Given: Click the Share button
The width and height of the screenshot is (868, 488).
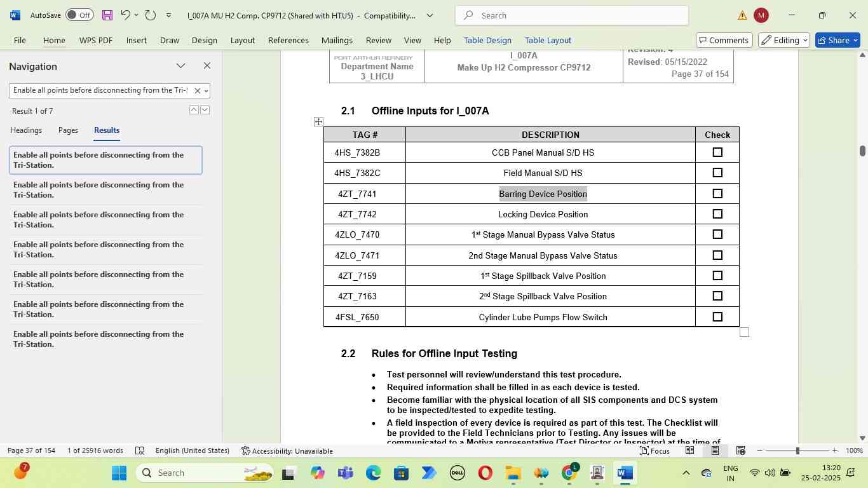Looking at the screenshot, I should pyautogui.click(x=837, y=40).
